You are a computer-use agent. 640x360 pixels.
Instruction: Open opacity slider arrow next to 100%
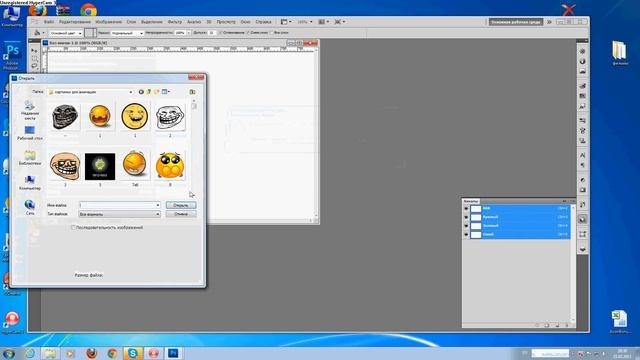(x=189, y=33)
